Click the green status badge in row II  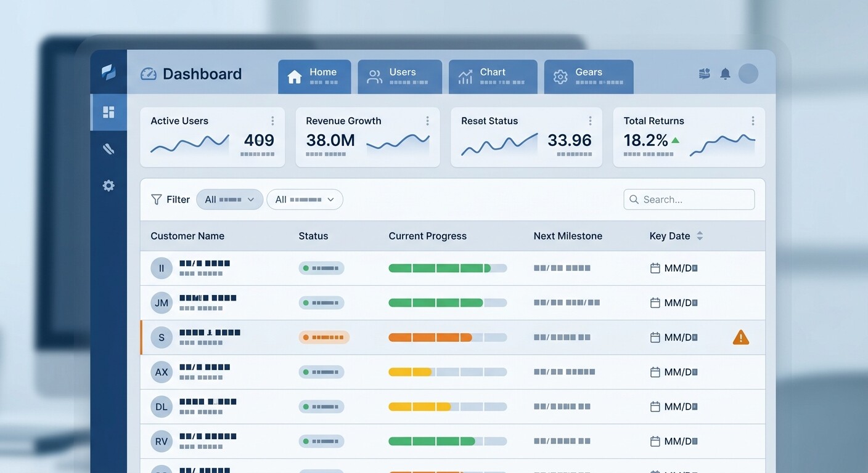coord(321,268)
